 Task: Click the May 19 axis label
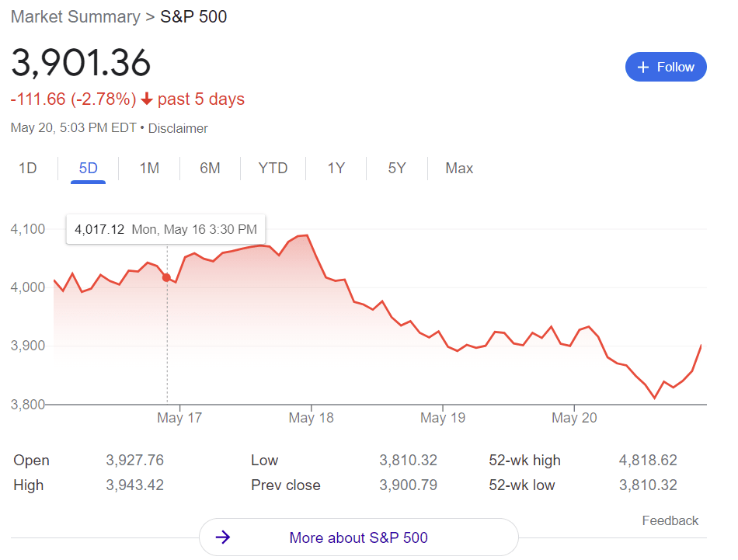point(443,418)
